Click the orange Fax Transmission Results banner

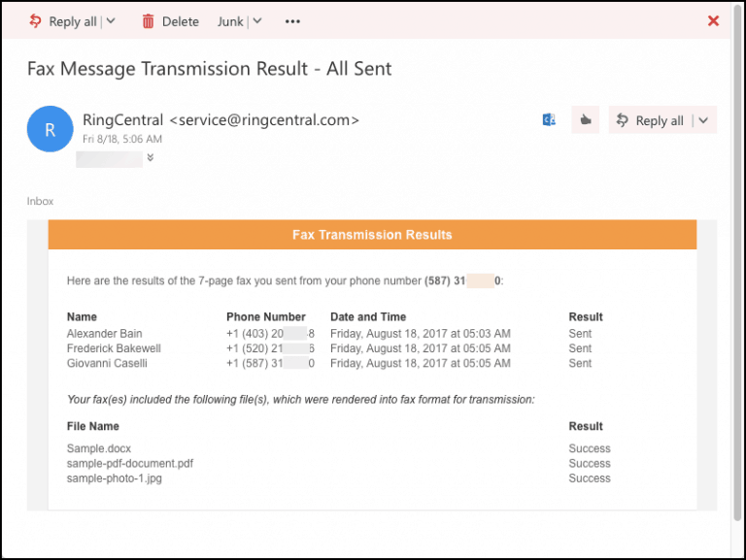(372, 235)
